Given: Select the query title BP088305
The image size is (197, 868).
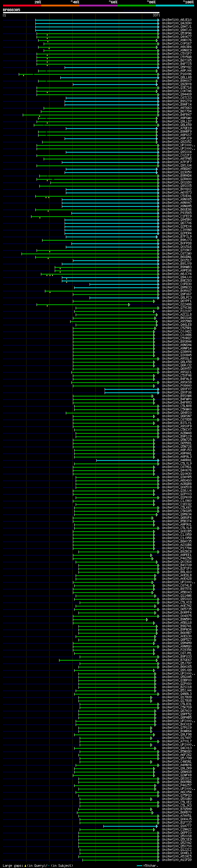Looking at the screenshot, I should (11, 10).
